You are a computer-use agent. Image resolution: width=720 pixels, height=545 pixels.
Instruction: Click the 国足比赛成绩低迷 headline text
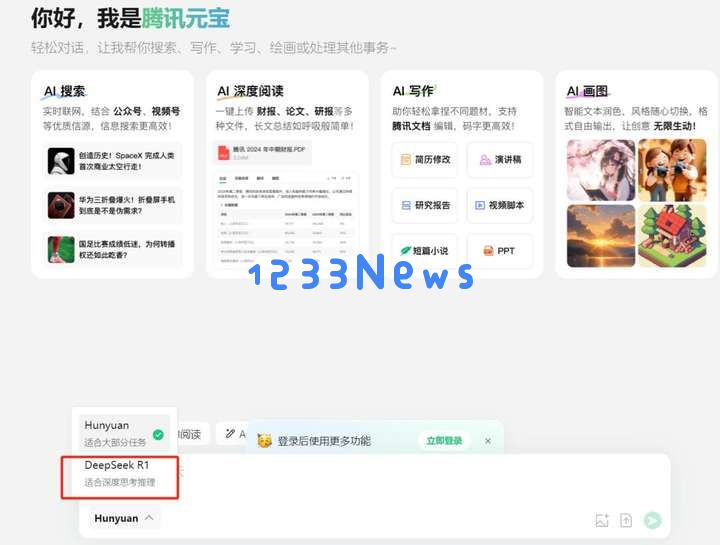pos(127,249)
